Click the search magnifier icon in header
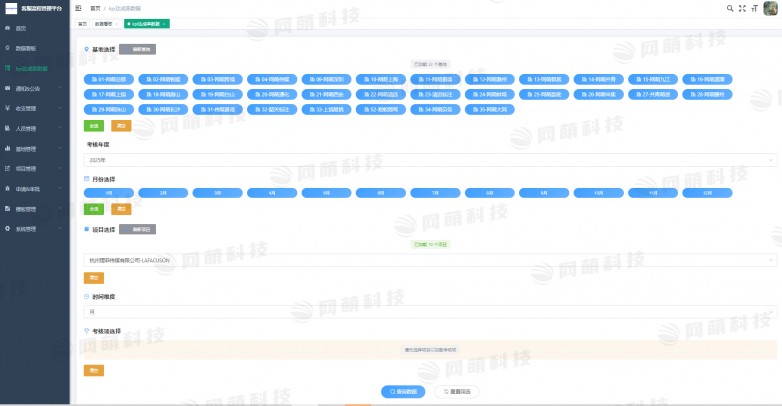The width and height of the screenshot is (782, 406). pos(730,8)
